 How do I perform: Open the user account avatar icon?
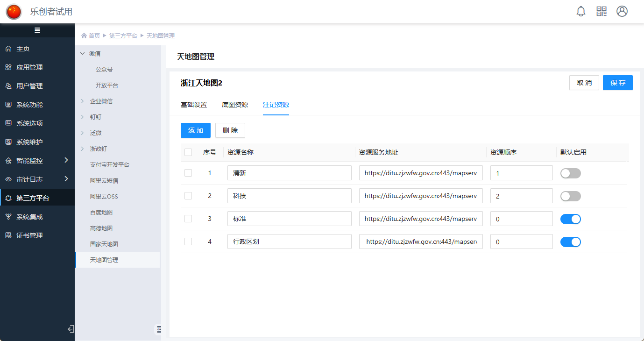[622, 12]
